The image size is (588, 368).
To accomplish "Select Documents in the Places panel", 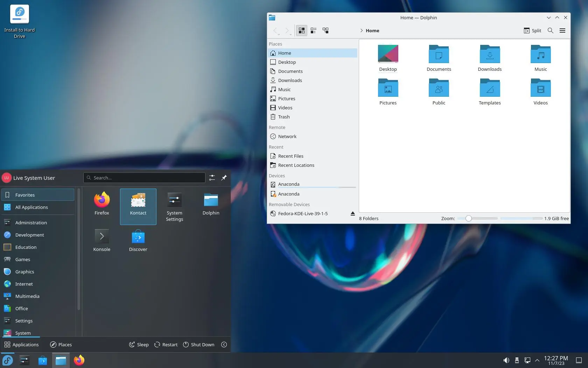I will [313, 71].
